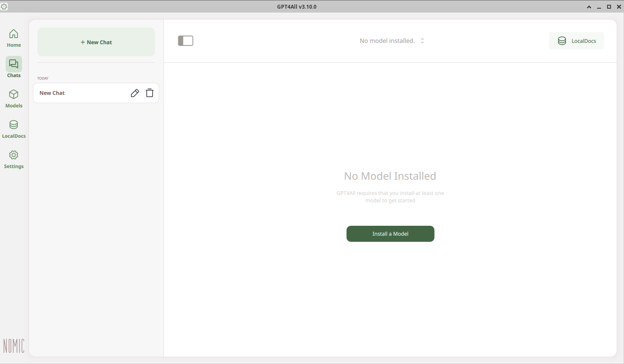The width and height of the screenshot is (624, 364).
Task: Open the Chats view icon
Action: pyautogui.click(x=13, y=64)
